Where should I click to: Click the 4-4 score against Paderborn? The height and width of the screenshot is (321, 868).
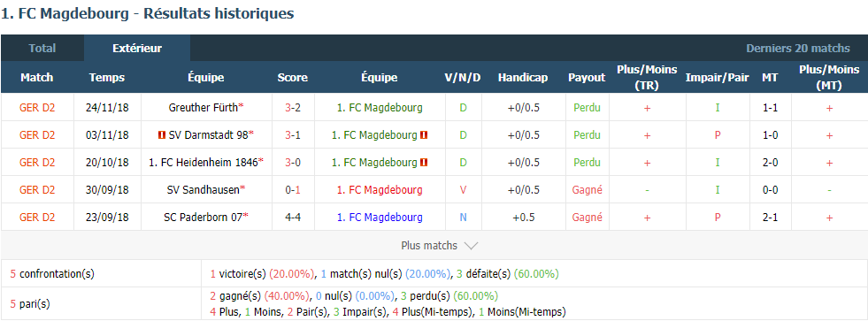point(293,218)
